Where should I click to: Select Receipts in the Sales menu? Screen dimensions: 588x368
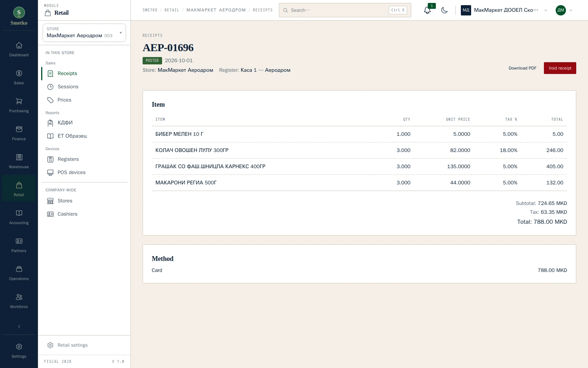click(x=84, y=74)
